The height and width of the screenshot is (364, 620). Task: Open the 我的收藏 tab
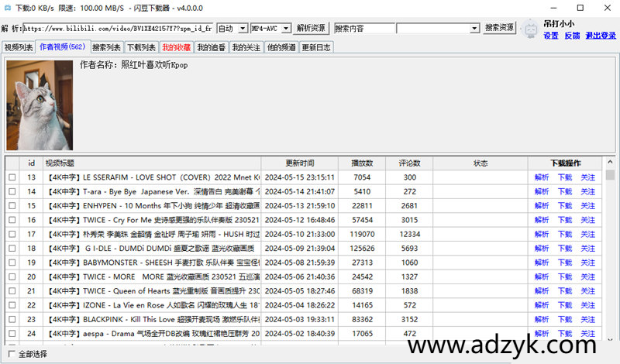pos(176,47)
